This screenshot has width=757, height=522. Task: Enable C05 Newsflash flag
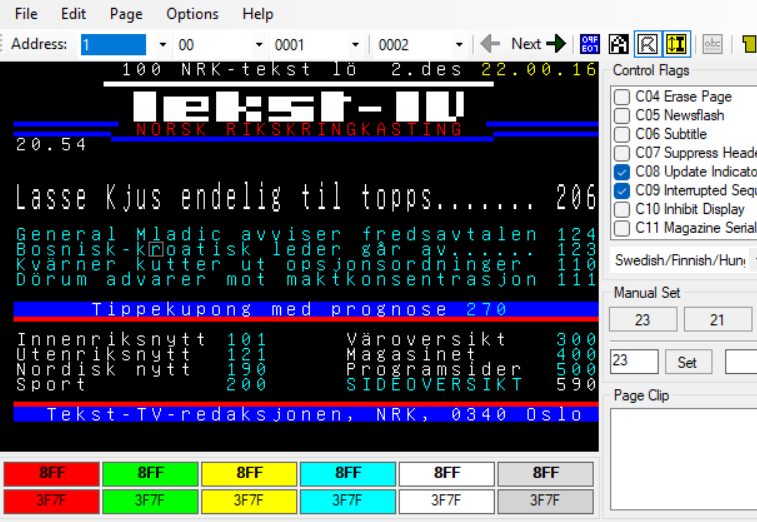click(622, 115)
